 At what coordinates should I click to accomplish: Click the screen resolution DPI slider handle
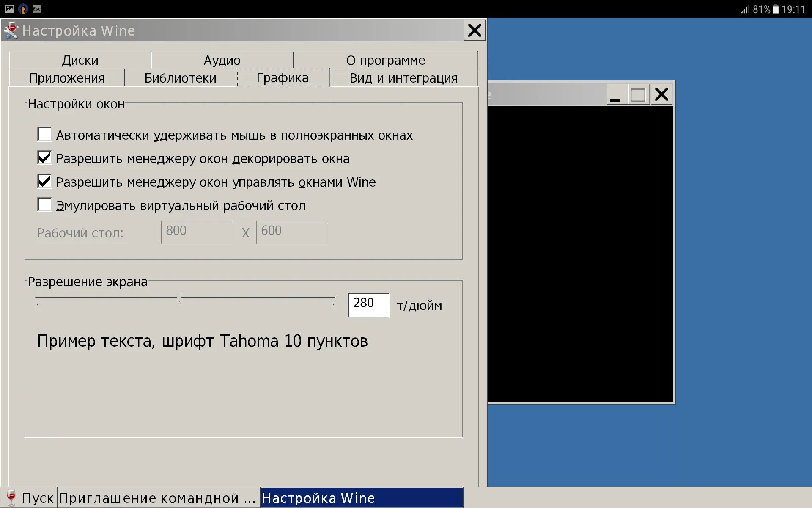pyautogui.click(x=179, y=298)
